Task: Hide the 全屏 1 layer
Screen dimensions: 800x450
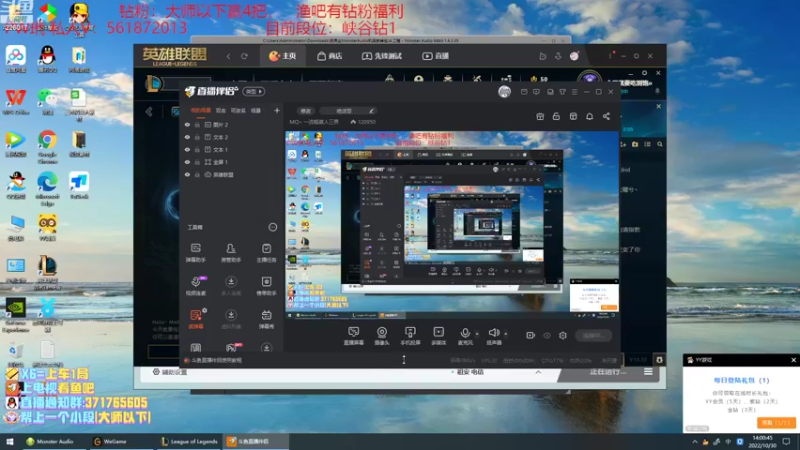Action: 187,162
